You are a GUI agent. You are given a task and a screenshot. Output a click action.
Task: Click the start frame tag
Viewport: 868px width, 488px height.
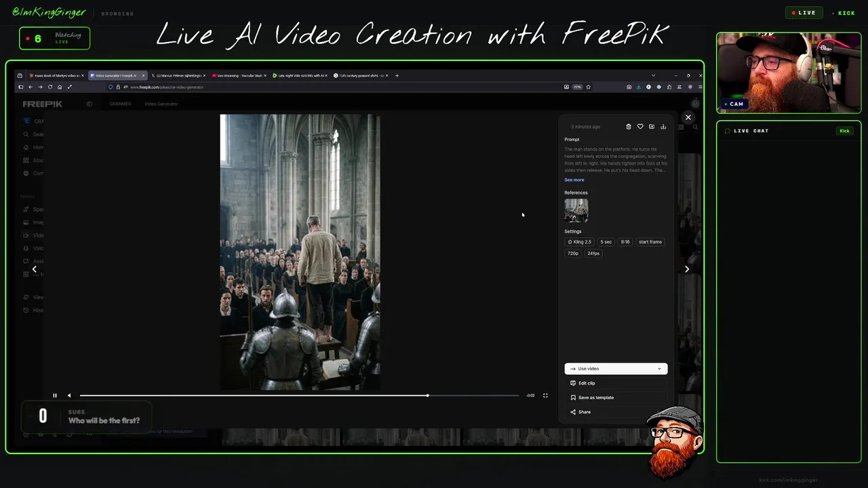650,242
